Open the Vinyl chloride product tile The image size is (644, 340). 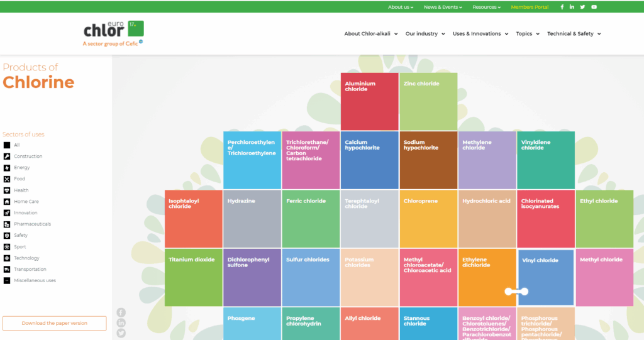coord(545,277)
